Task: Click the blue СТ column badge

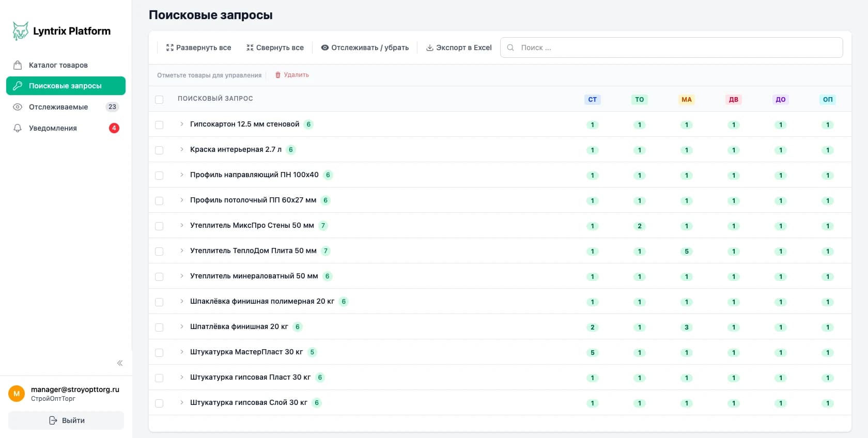Action: click(592, 100)
